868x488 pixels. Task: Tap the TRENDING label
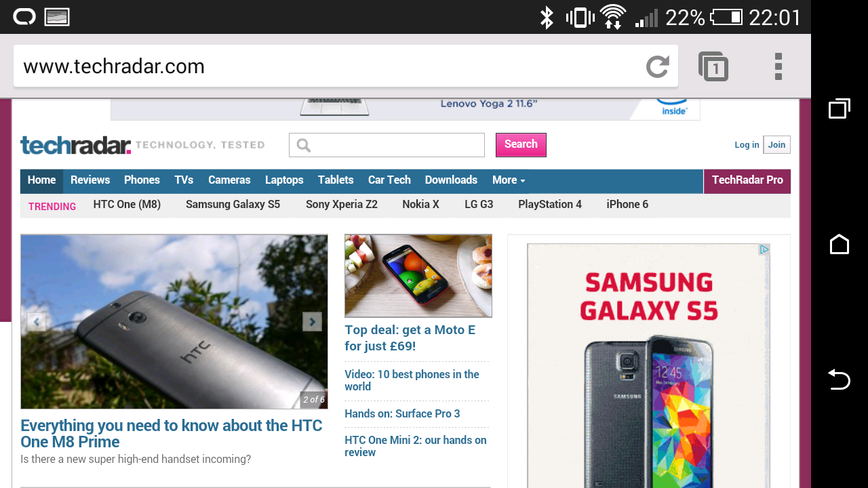(52, 207)
